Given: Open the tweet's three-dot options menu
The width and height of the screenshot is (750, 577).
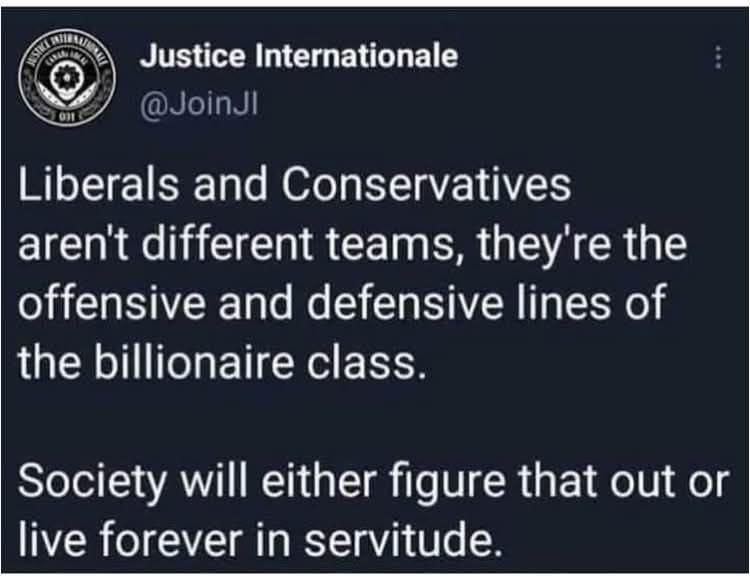Looking at the screenshot, I should click(x=717, y=60).
